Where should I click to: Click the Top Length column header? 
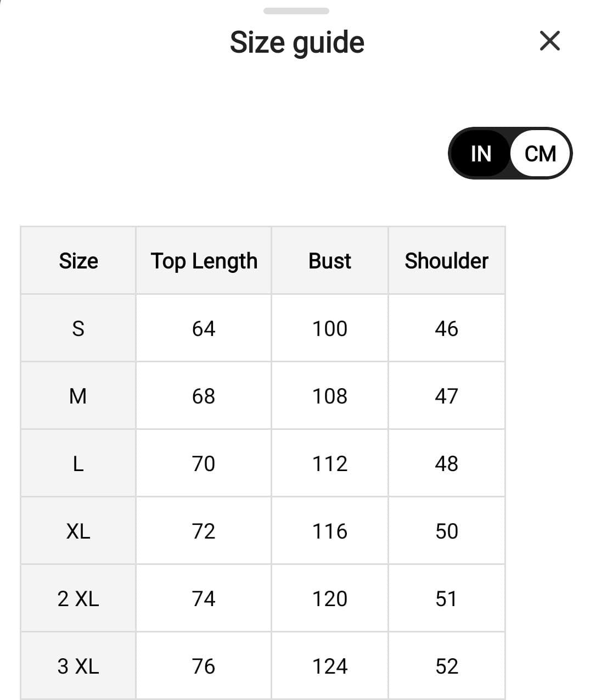[x=204, y=261]
